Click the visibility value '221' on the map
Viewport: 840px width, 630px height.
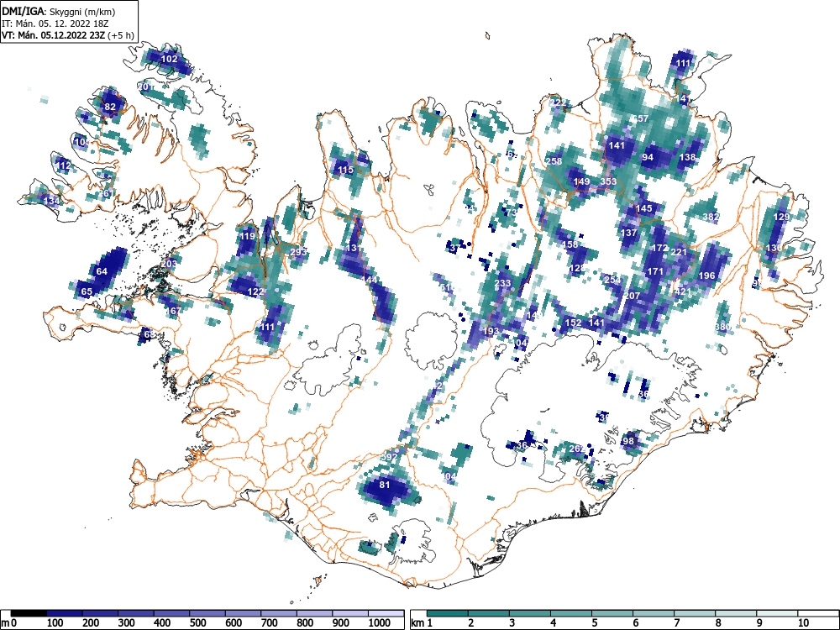pyautogui.click(x=679, y=252)
